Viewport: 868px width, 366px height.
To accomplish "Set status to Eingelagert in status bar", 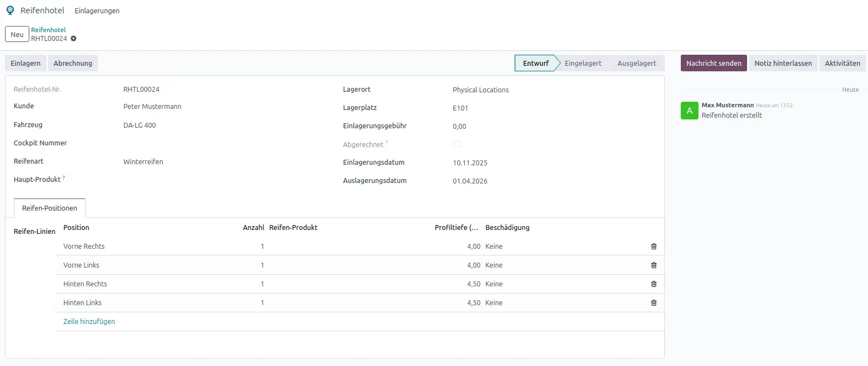I will (583, 64).
